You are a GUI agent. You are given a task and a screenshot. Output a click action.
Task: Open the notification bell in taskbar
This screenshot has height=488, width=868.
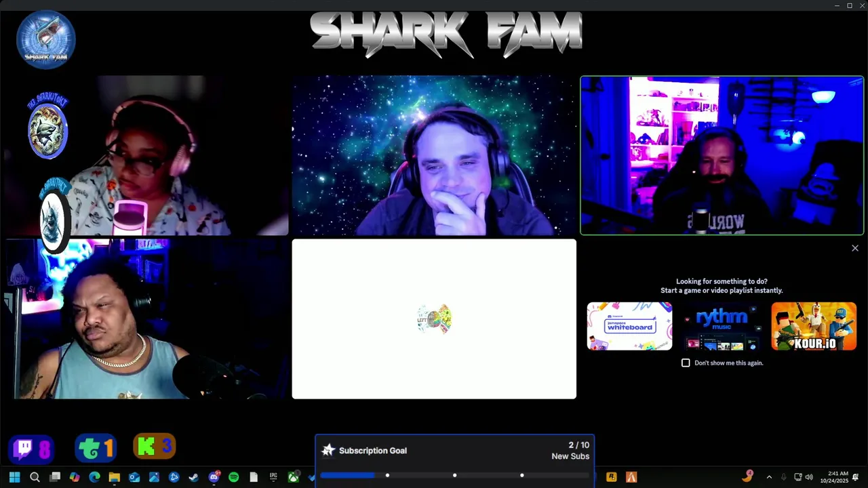coord(856,477)
